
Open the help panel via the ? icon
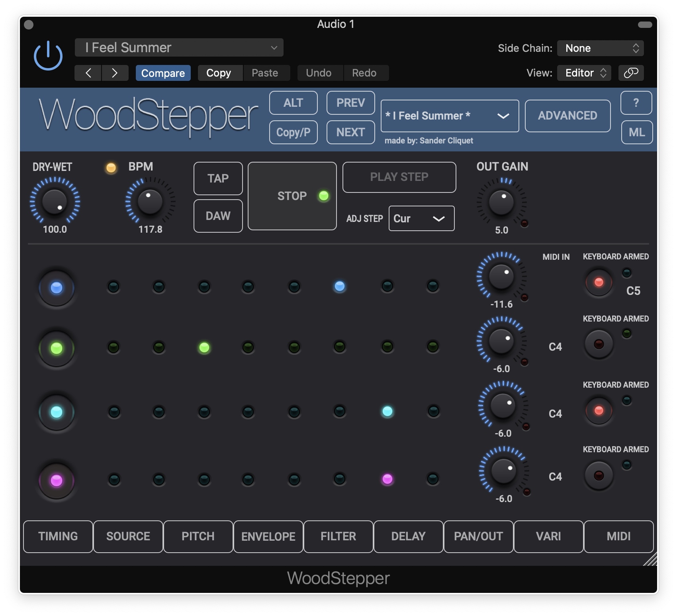click(x=636, y=103)
